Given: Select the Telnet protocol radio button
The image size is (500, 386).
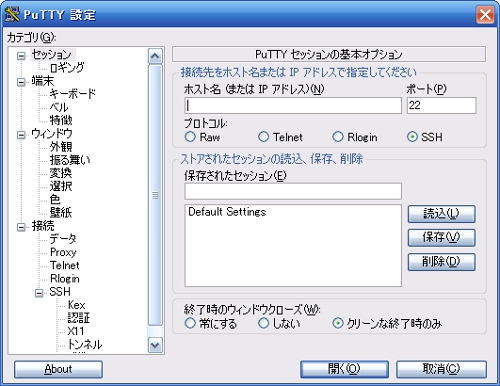Looking at the screenshot, I should pos(263,137).
